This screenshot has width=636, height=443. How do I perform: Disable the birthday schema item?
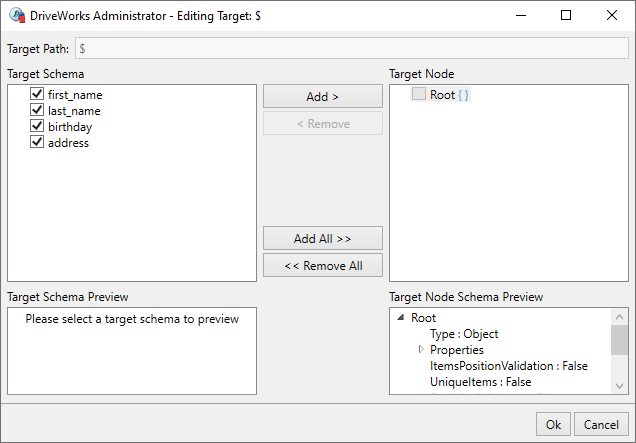[x=38, y=127]
